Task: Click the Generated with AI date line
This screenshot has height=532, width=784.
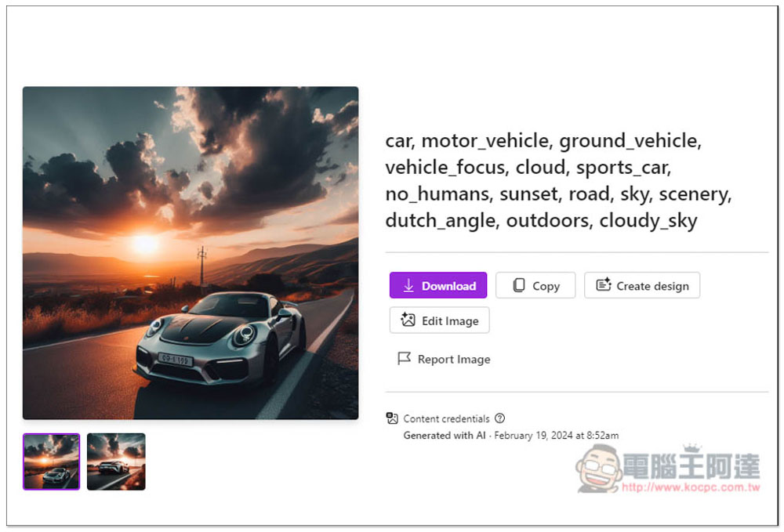Action: point(510,435)
